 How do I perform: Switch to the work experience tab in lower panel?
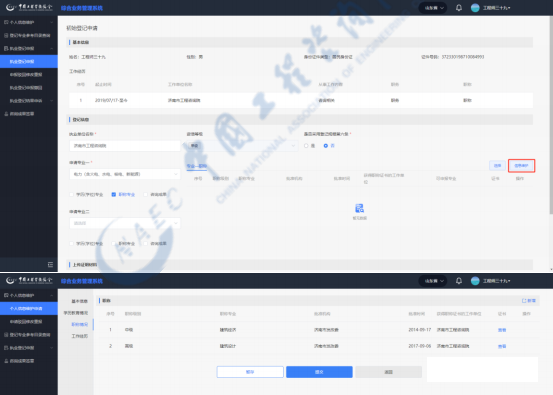[x=79, y=336]
